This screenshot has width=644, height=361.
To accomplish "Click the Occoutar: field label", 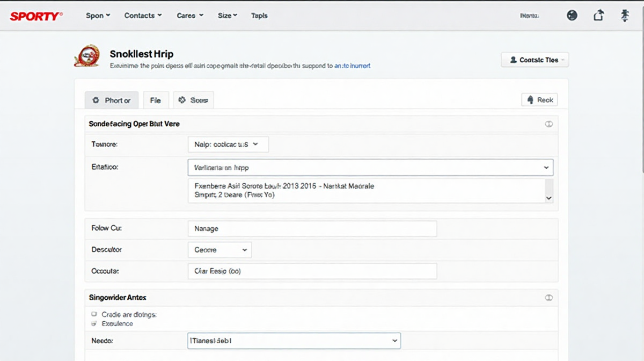I will pos(106,271).
